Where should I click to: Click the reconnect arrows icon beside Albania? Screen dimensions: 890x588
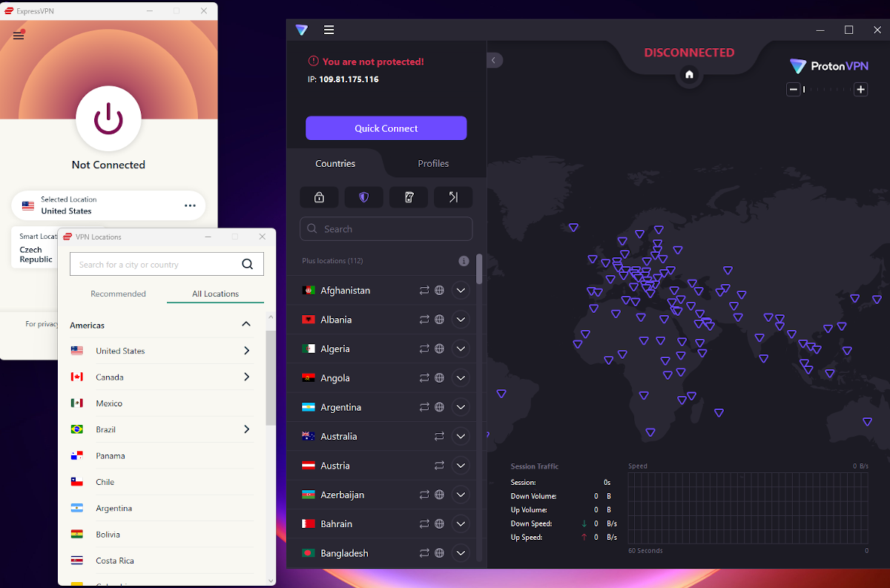(423, 319)
